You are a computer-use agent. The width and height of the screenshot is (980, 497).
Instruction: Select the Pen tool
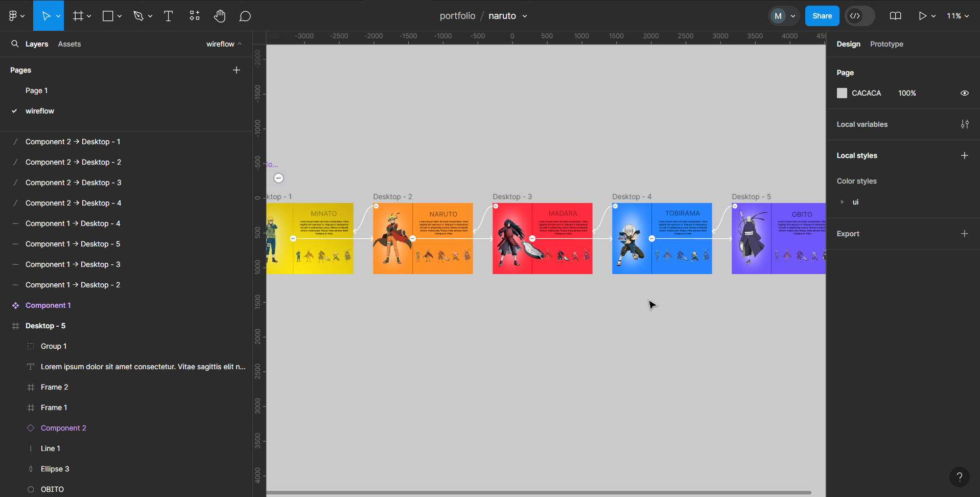tap(138, 16)
